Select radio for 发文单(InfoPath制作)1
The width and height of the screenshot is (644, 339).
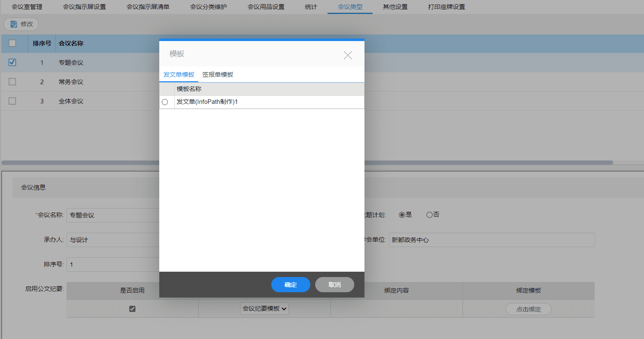coord(165,102)
